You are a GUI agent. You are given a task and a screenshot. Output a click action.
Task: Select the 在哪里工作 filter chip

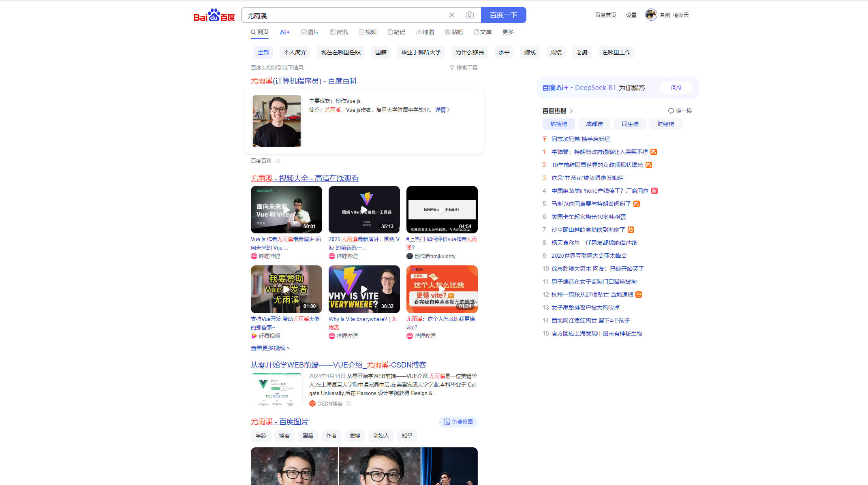click(616, 52)
